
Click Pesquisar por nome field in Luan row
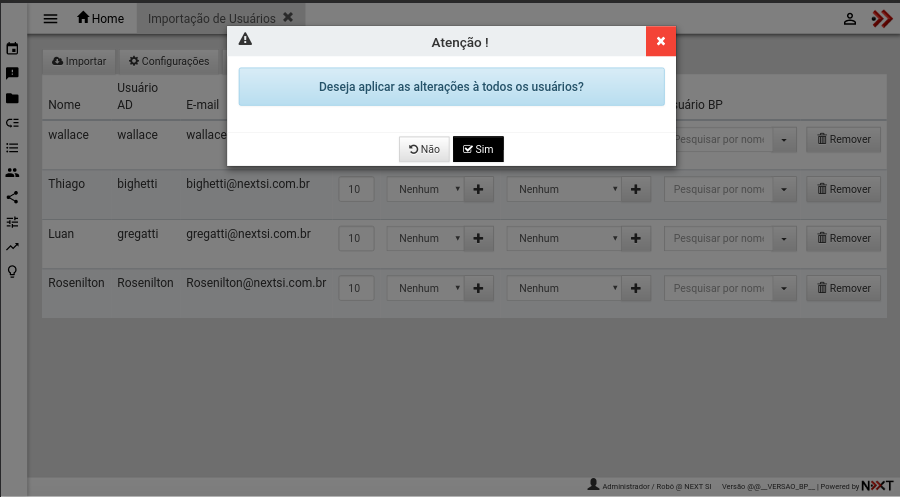(x=719, y=238)
